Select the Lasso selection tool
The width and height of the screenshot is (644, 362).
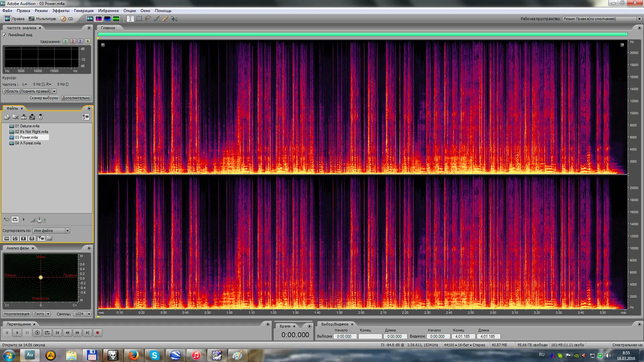click(x=148, y=19)
